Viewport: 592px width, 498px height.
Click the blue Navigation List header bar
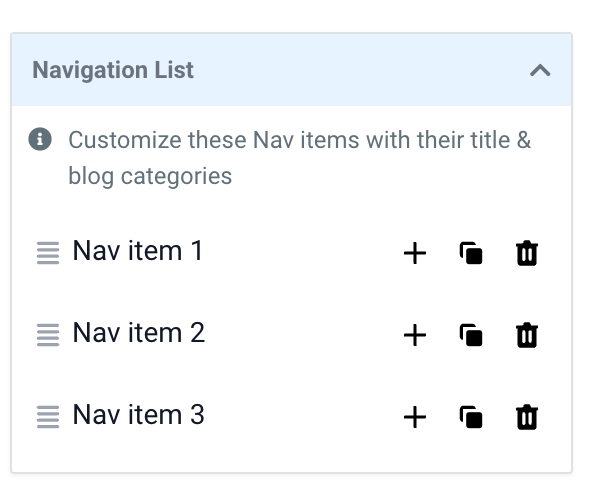(x=291, y=70)
